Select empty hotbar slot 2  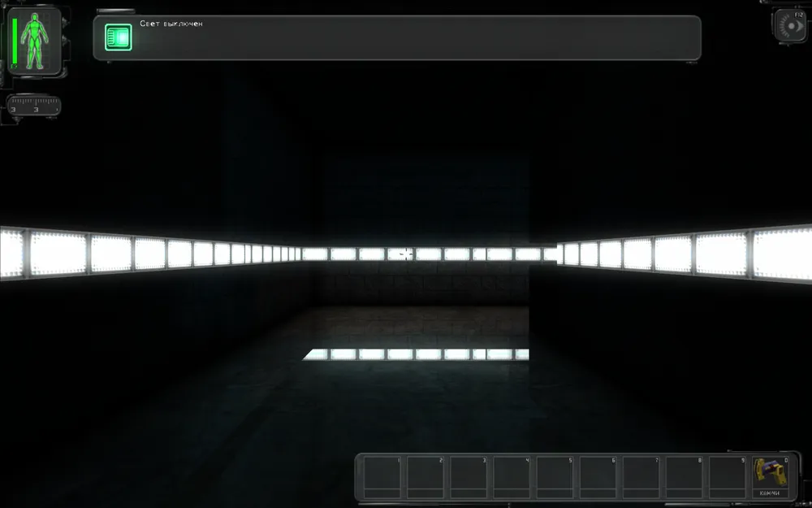425,477
